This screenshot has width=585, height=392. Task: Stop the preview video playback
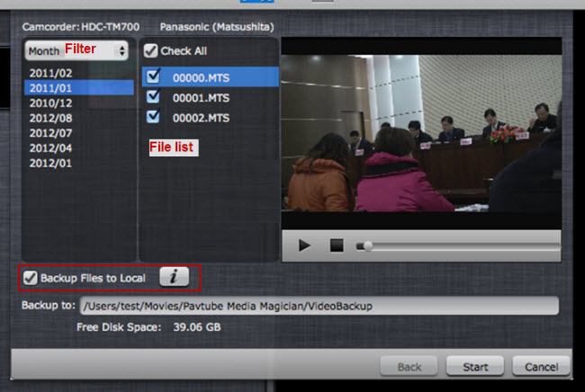tap(337, 245)
